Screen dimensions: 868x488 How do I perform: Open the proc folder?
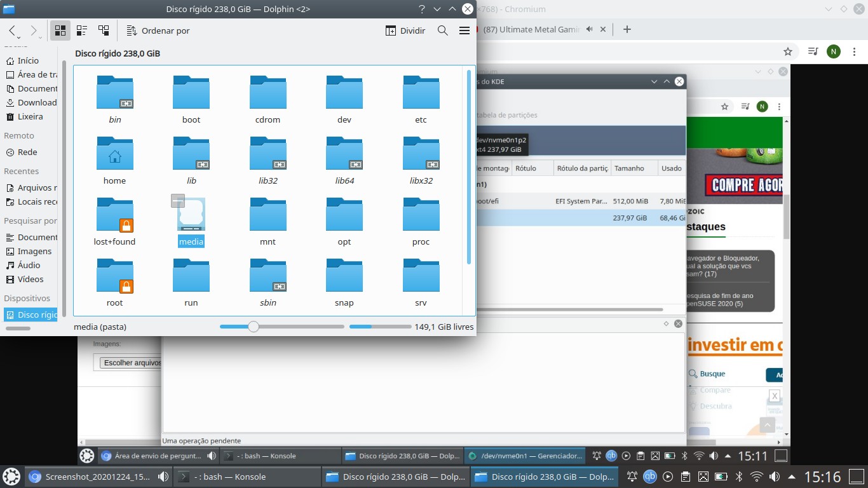pyautogui.click(x=421, y=222)
